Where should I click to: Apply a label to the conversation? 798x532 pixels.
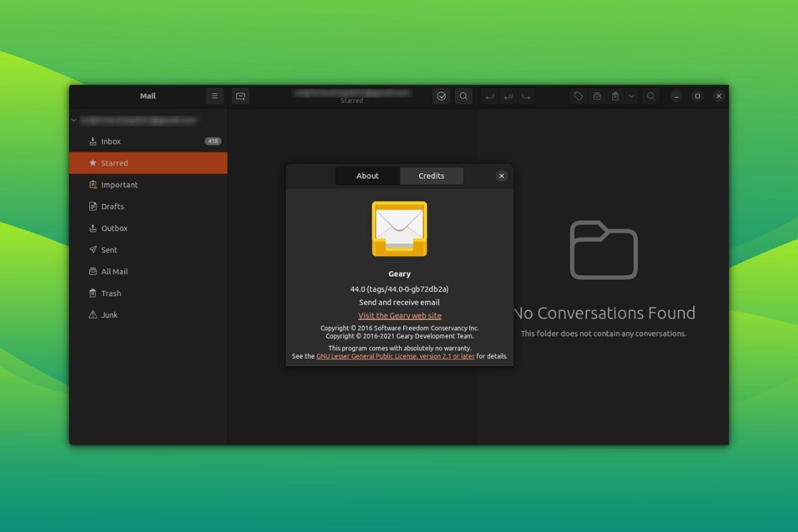tap(578, 96)
